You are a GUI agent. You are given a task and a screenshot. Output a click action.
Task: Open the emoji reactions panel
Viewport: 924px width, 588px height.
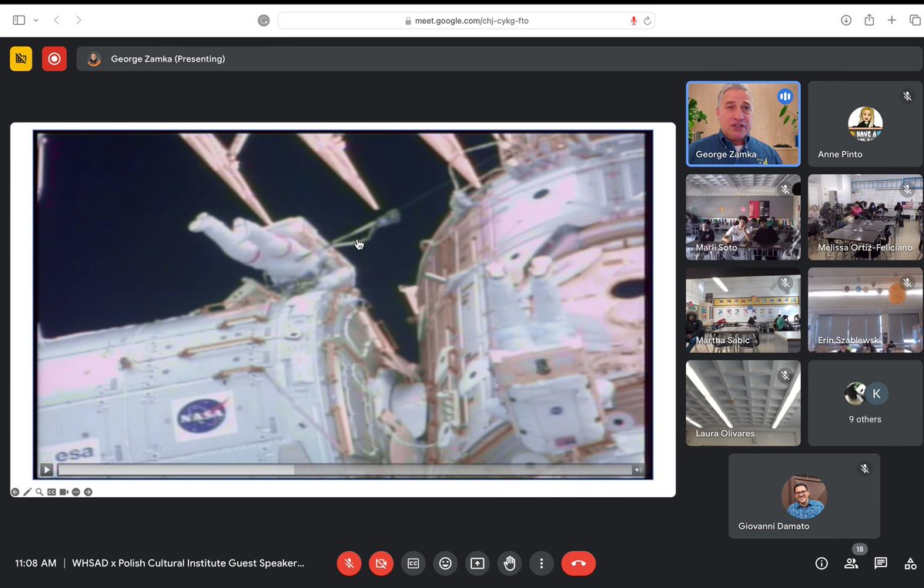(445, 563)
